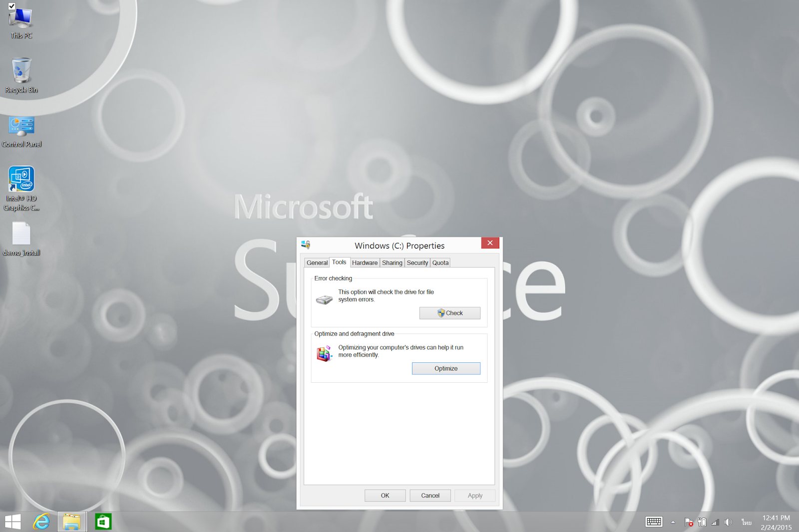Click the 'This option will check the drive' text

(386, 296)
